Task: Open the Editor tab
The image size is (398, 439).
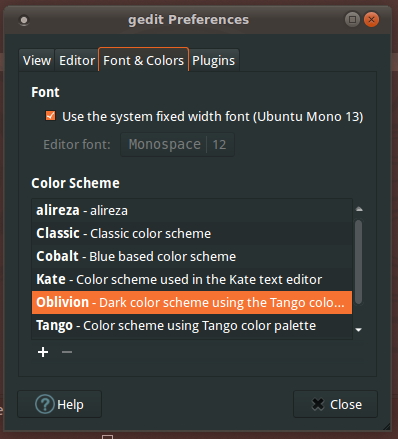Action: (x=77, y=61)
